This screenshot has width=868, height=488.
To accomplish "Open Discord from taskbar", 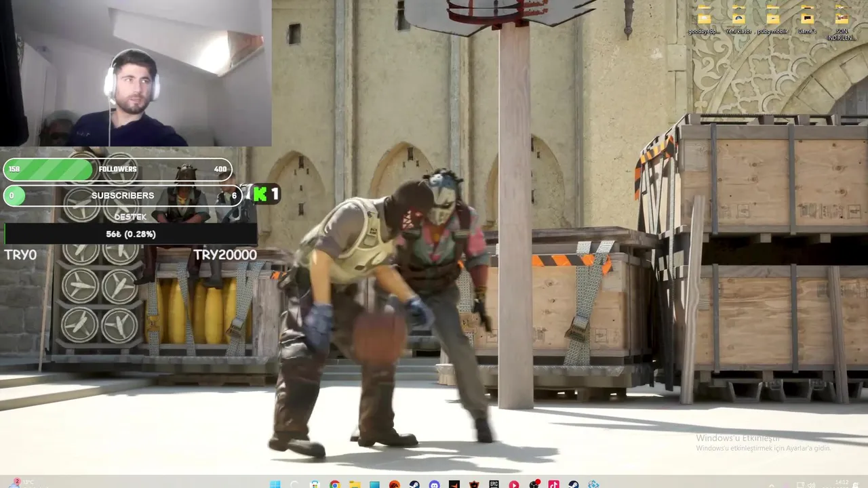I will pos(434,485).
